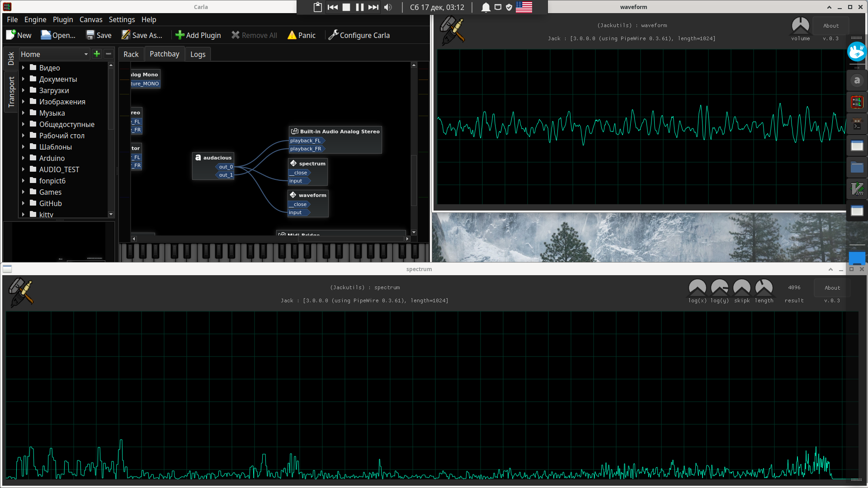Activate the Carla rack dock icon
Screen dimensions: 868x488
(x=857, y=103)
